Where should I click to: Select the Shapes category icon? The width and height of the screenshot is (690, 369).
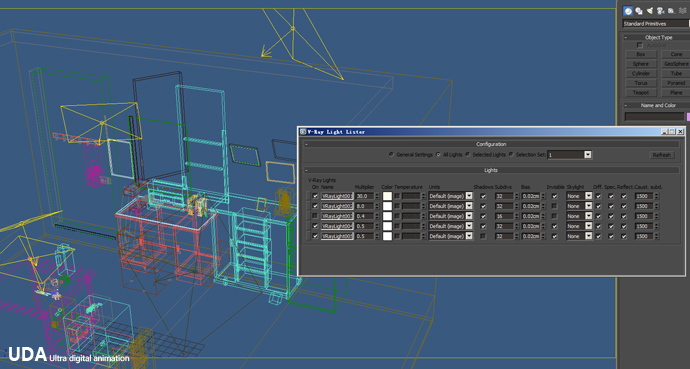639,11
